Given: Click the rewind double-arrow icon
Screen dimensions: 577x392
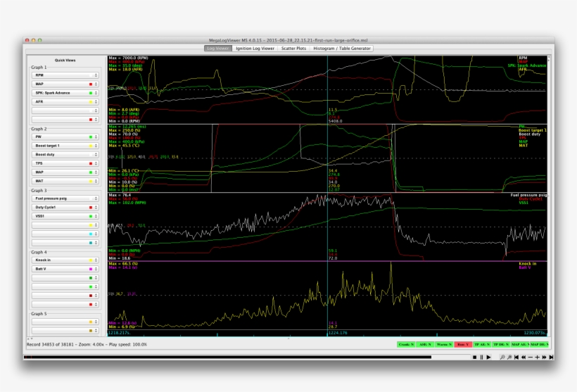Looking at the screenshot, I should point(524,357).
